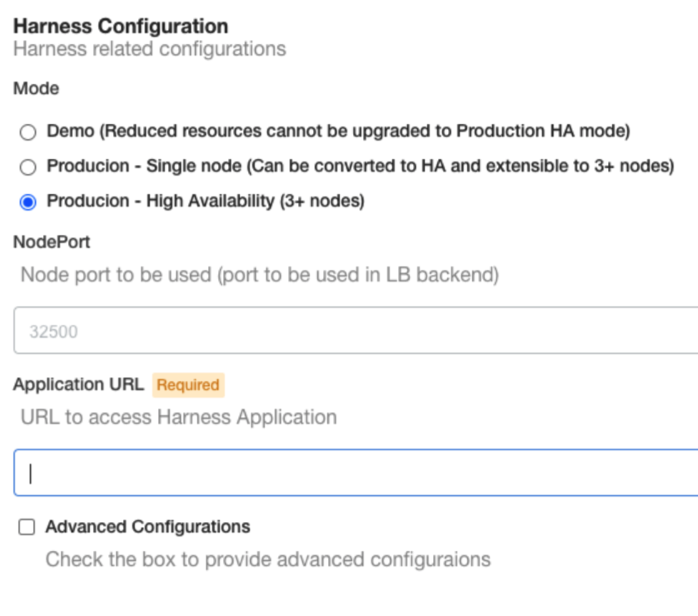Click the 'Application URL' field label
Image resolution: width=698 pixels, height=616 pixels.
coord(78,385)
